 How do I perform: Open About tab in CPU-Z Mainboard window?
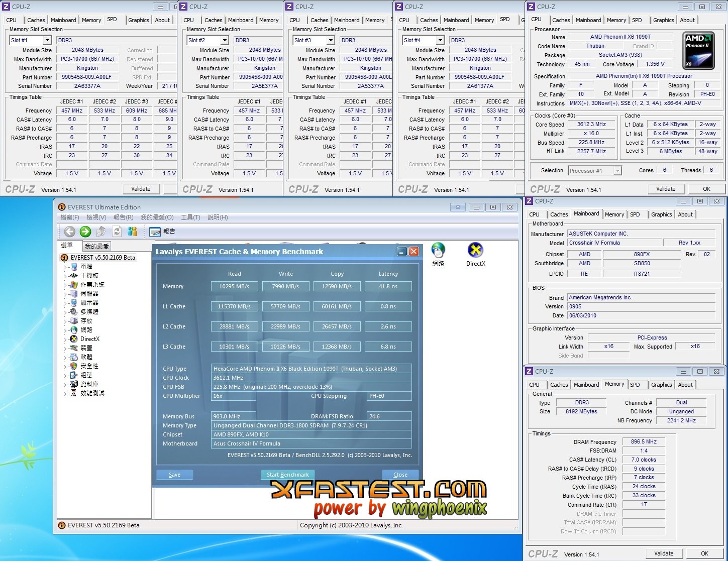click(685, 214)
